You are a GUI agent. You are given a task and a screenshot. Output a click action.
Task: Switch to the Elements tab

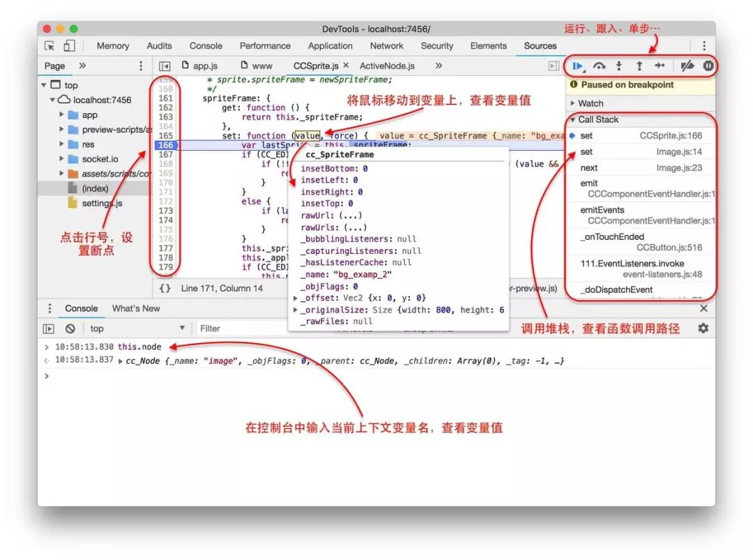488,45
